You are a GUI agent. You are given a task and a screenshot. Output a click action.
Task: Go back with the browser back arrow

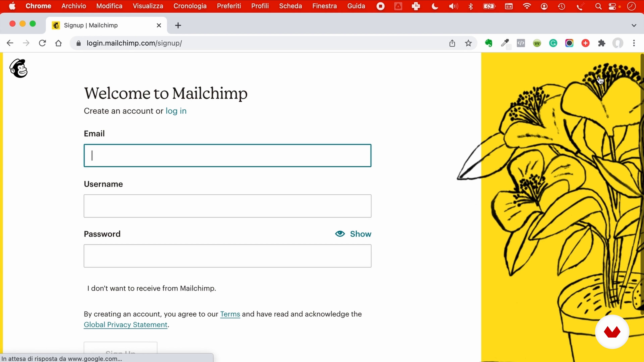[x=10, y=43]
